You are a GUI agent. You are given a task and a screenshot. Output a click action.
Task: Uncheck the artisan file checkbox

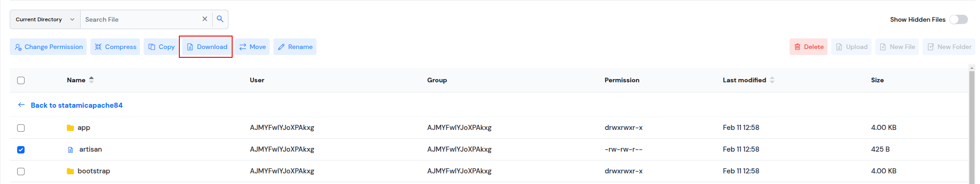click(x=21, y=150)
